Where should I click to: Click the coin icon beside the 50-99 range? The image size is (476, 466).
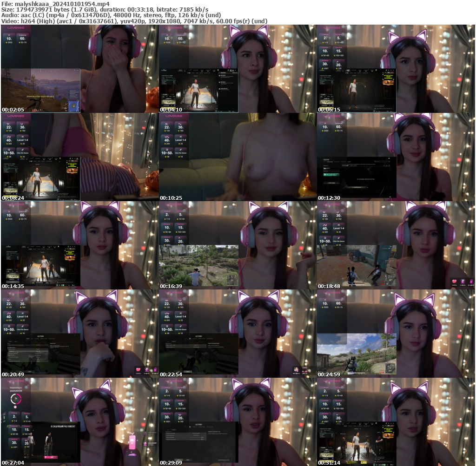(x=323, y=55)
